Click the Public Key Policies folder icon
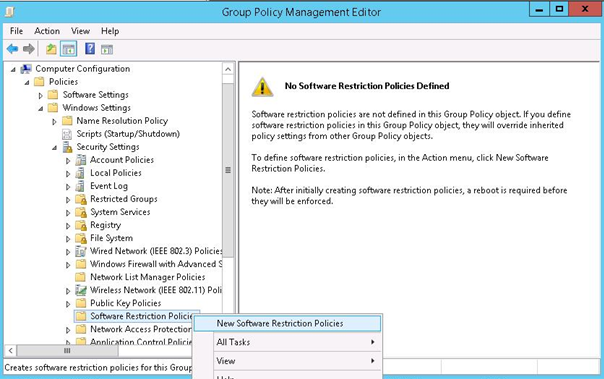Screen dimensions: 604x379 click(81, 303)
